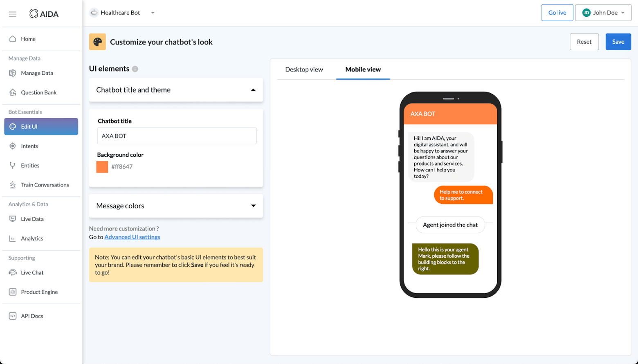
Task: Open Advanced UI settings link
Action: pos(132,237)
